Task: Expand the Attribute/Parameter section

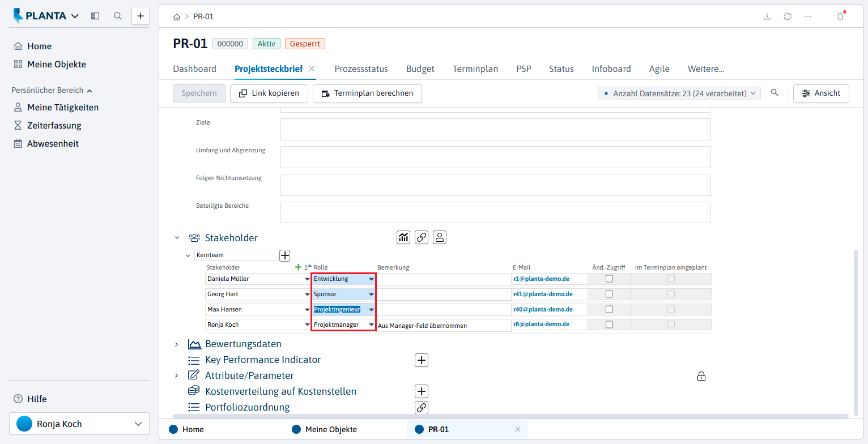Action: pyautogui.click(x=177, y=375)
